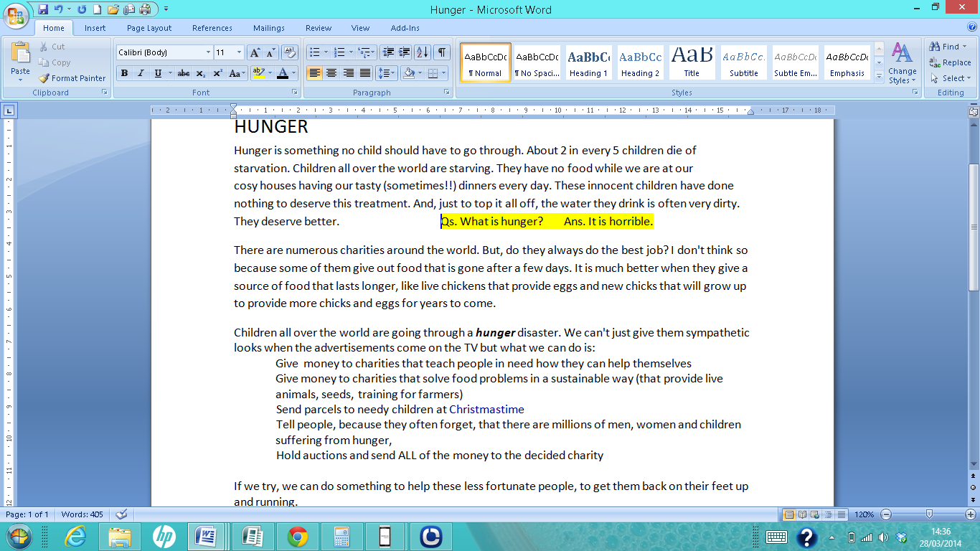Click the vertical scrollbar thumb
This screenshot has height=551, width=980.
[x=974, y=227]
